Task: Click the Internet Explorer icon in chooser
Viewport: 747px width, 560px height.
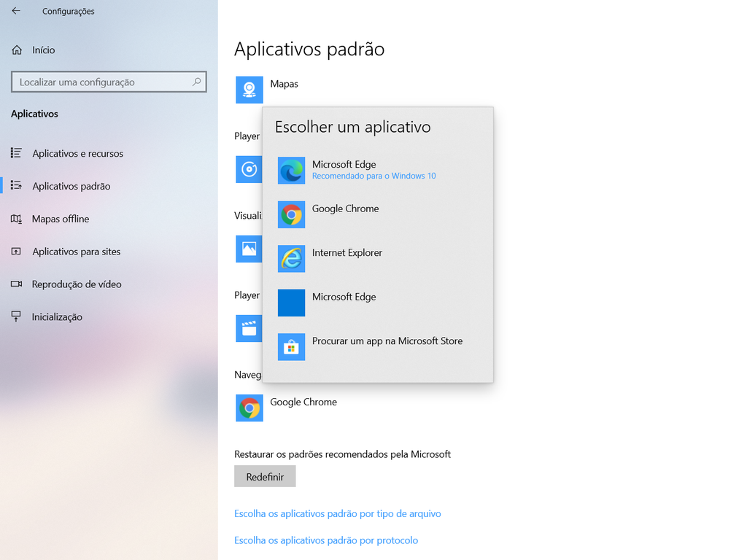Action: point(291,259)
